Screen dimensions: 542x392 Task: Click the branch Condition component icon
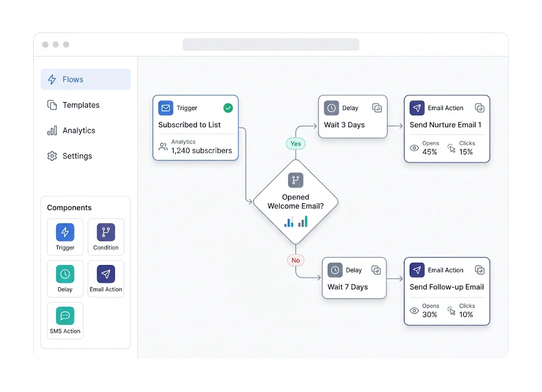click(x=106, y=232)
